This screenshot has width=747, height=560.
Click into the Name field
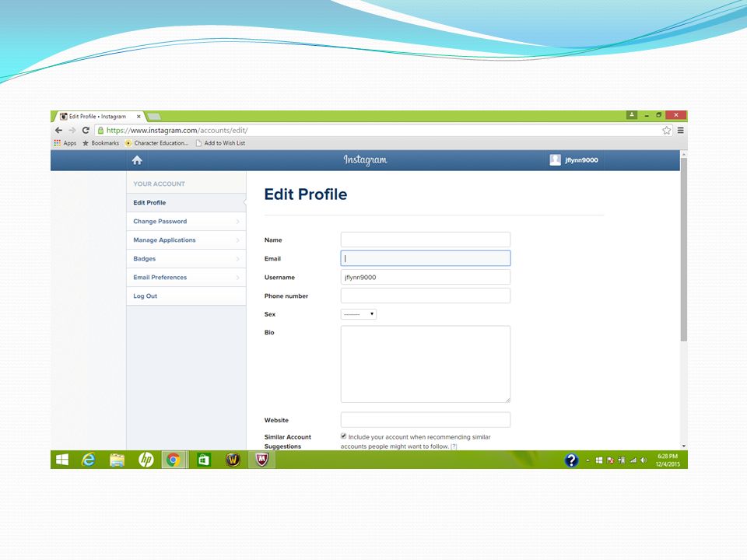(x=426, y=240)
